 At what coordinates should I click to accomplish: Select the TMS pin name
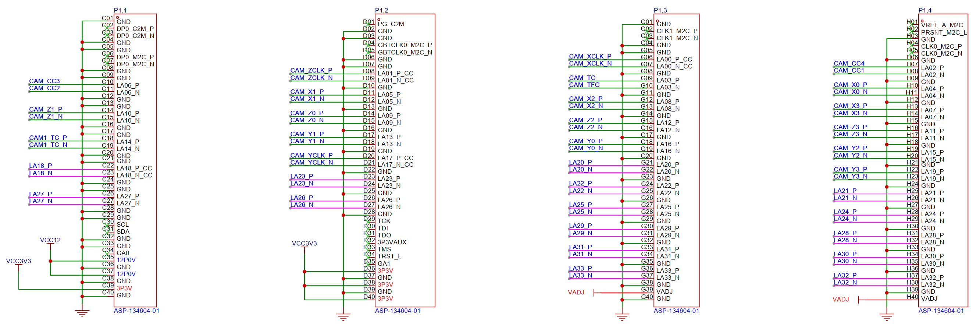pyautogui.click(x=384, y=249)
